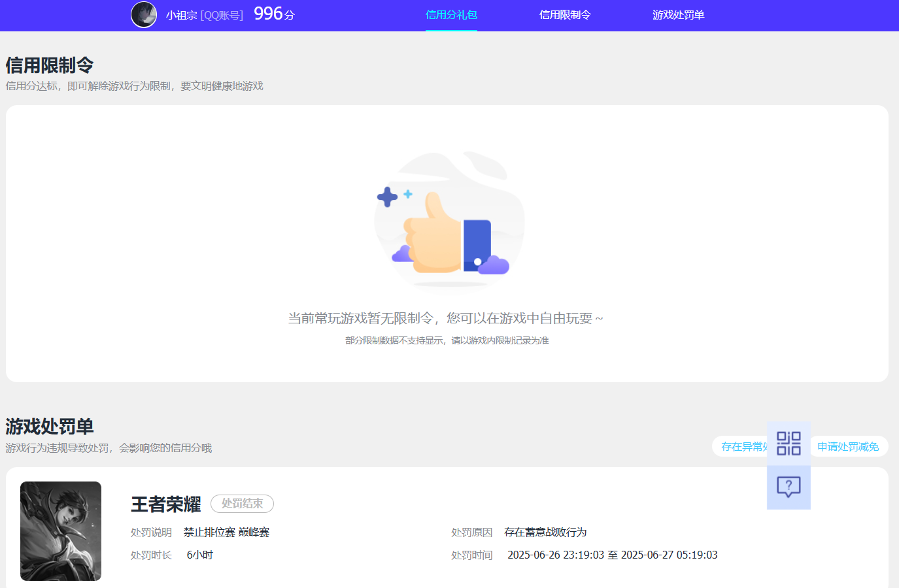Click the question mark feedback icon
Viewport: 899px width, 588px height.
point(788,486)
